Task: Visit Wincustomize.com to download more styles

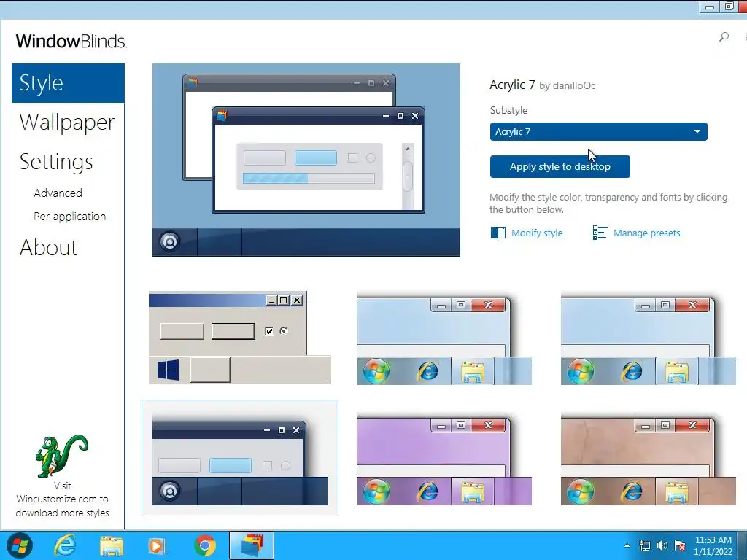Action: click(62, 499)
